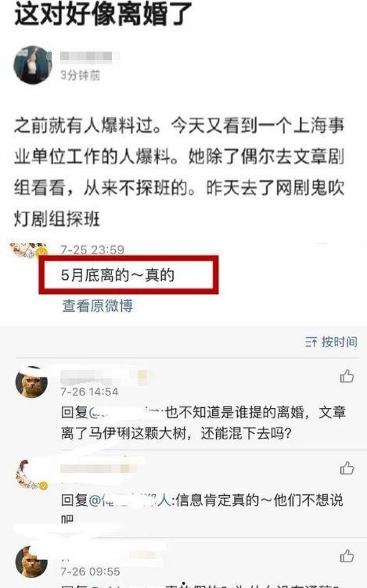Tap the 这对好像离婚了 post title
The image size is (367, 588).
pyautogui.click(x=103, y=13)
